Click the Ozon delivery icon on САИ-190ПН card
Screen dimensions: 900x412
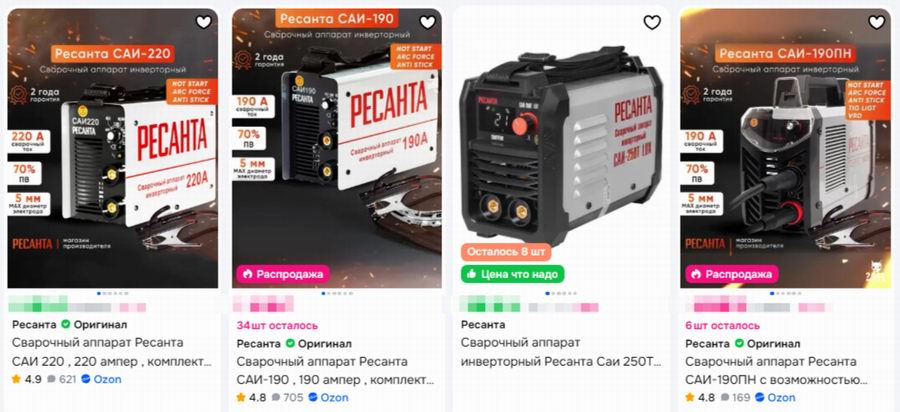click(x=760, y=397)
